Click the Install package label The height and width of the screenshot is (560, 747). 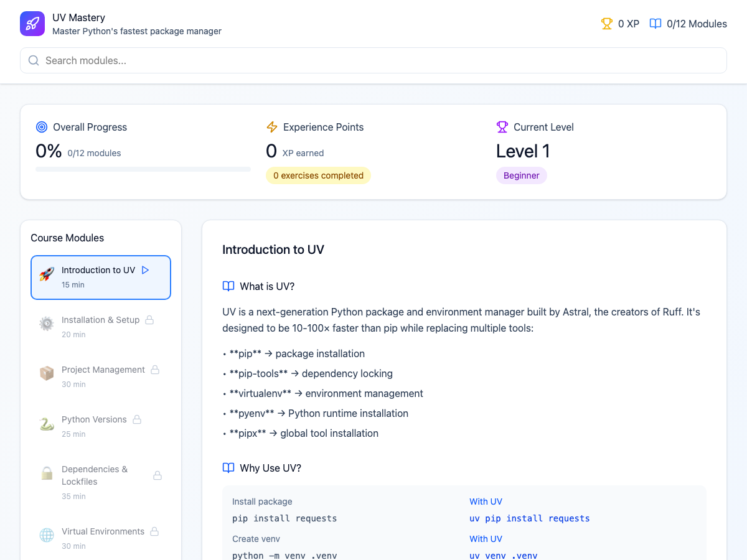[x=262, y=502]
